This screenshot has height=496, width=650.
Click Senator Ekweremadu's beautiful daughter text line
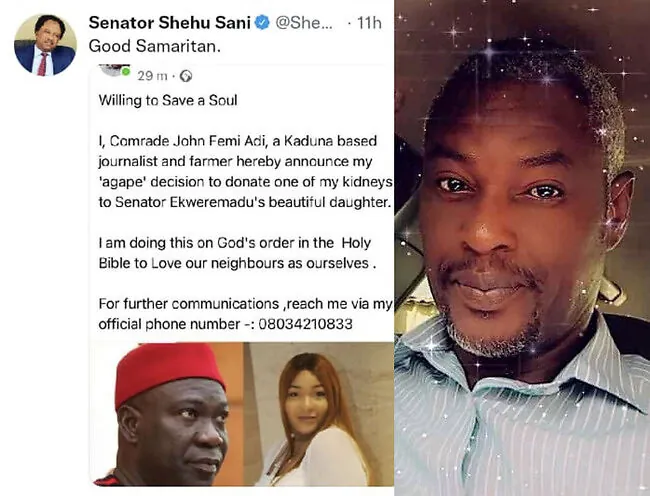coord(245,202)
